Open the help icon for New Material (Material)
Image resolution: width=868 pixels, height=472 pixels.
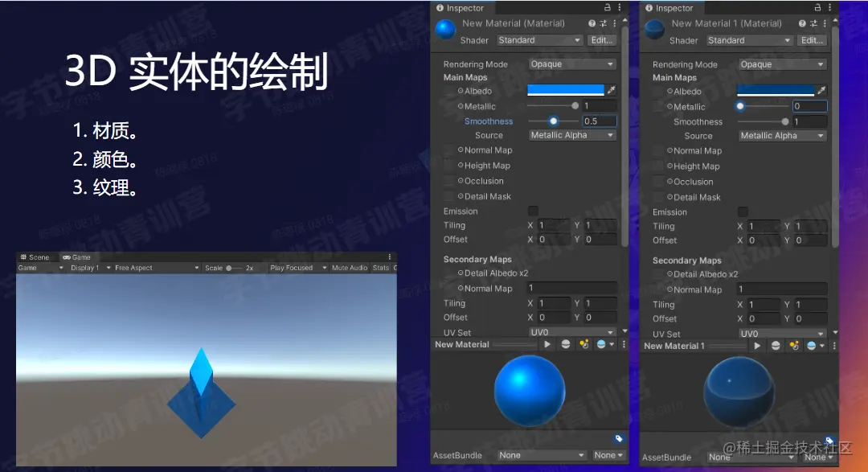[592, 23]
